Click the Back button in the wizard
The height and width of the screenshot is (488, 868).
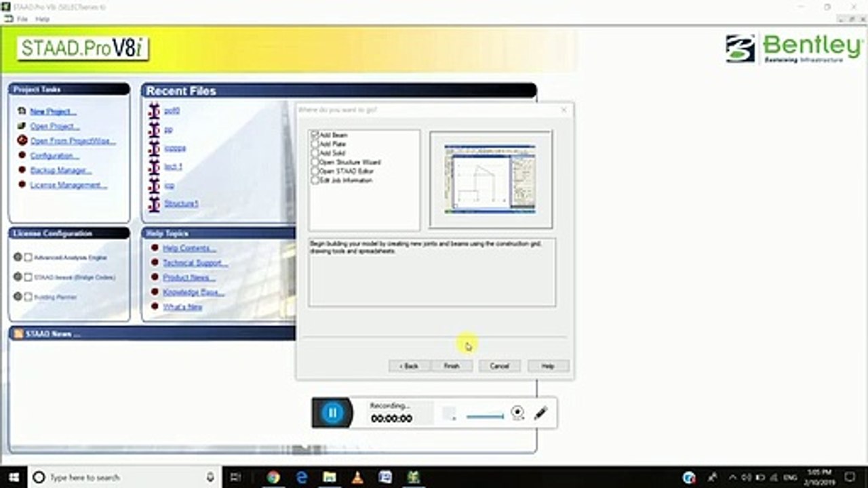click(x=409, y=366)
